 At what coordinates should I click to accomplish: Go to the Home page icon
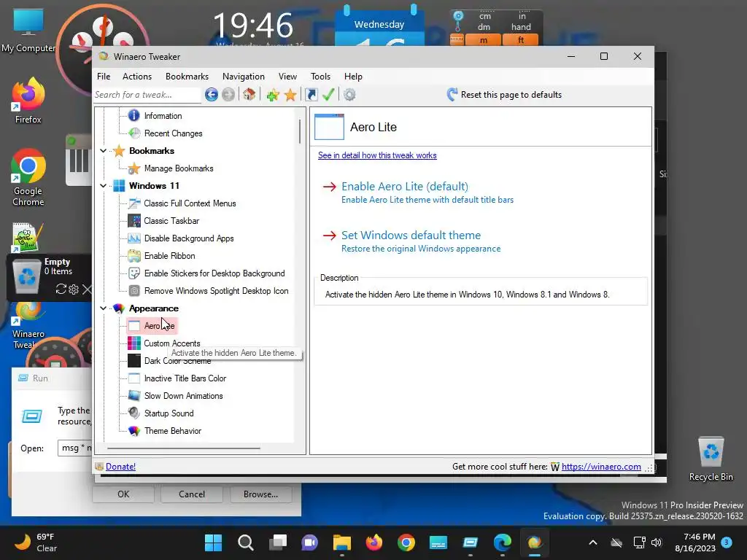(x=249, y=94)
